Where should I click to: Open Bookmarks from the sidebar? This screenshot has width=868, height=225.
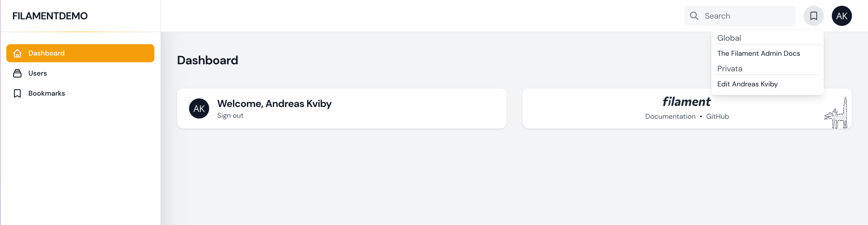coord(46,93)
